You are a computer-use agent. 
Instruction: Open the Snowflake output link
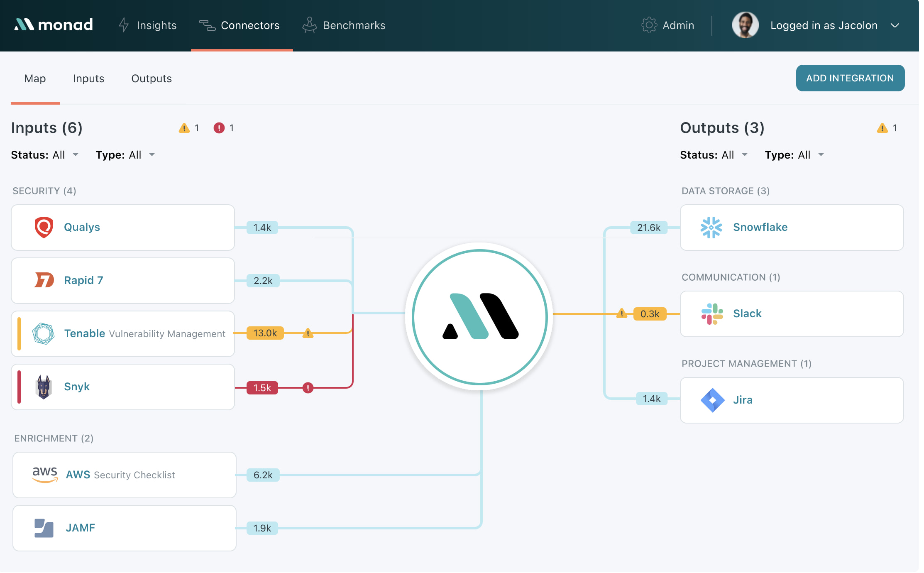pos(760,227)
